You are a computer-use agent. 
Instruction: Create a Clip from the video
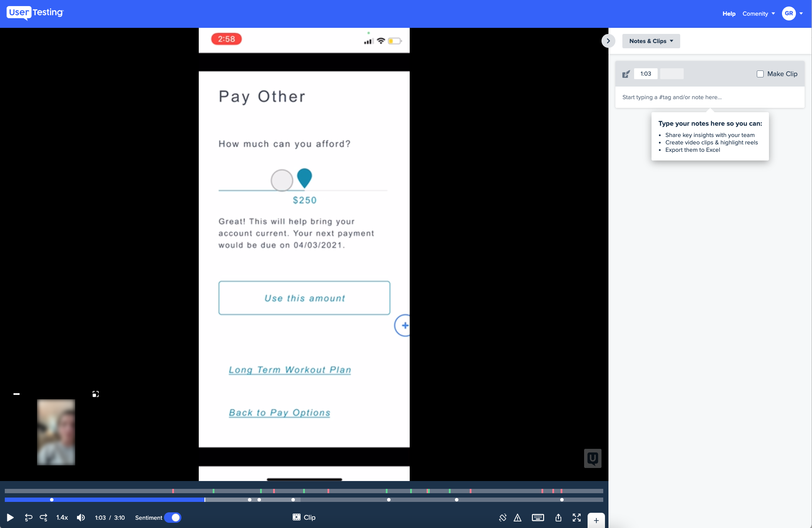[303, 518]
